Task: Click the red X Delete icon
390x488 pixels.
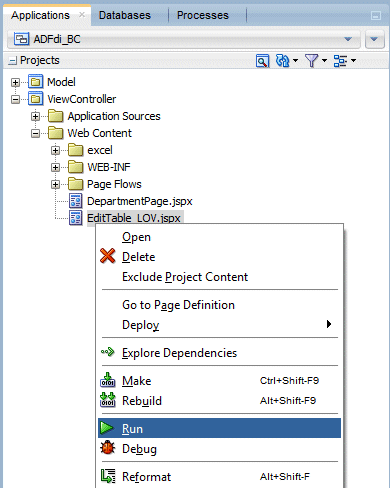Action: click(107, 256)
